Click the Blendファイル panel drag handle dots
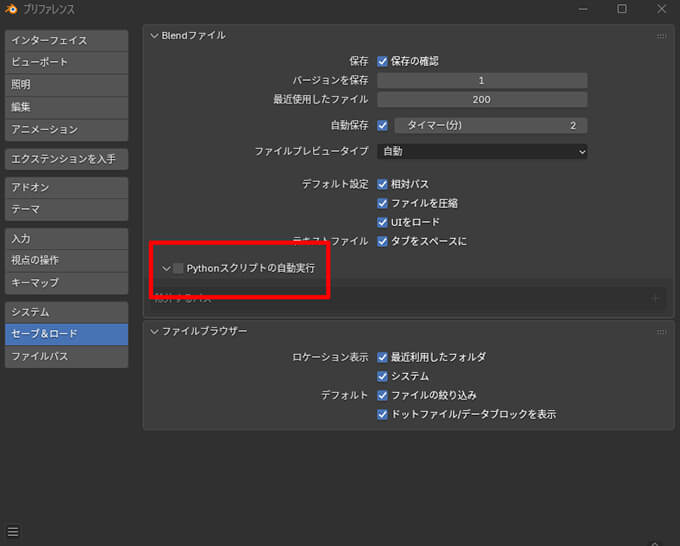This screenshot has width=680, height=546. coord(661,36)
